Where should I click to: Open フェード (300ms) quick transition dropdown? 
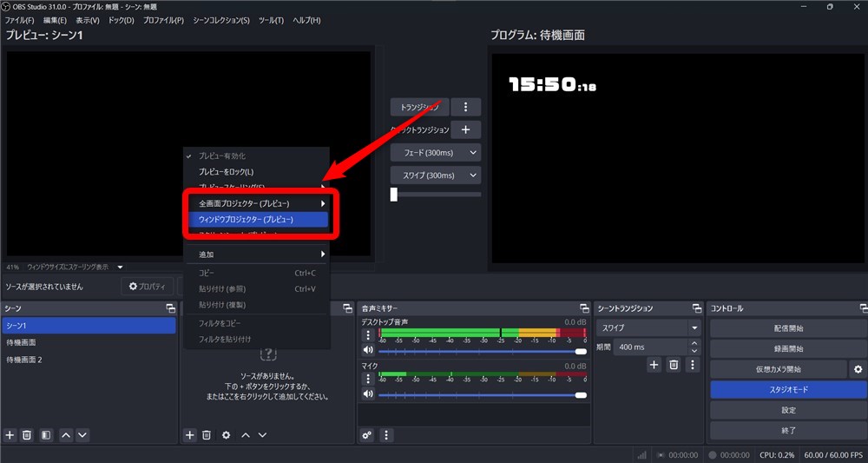click(x=436, y=152)
